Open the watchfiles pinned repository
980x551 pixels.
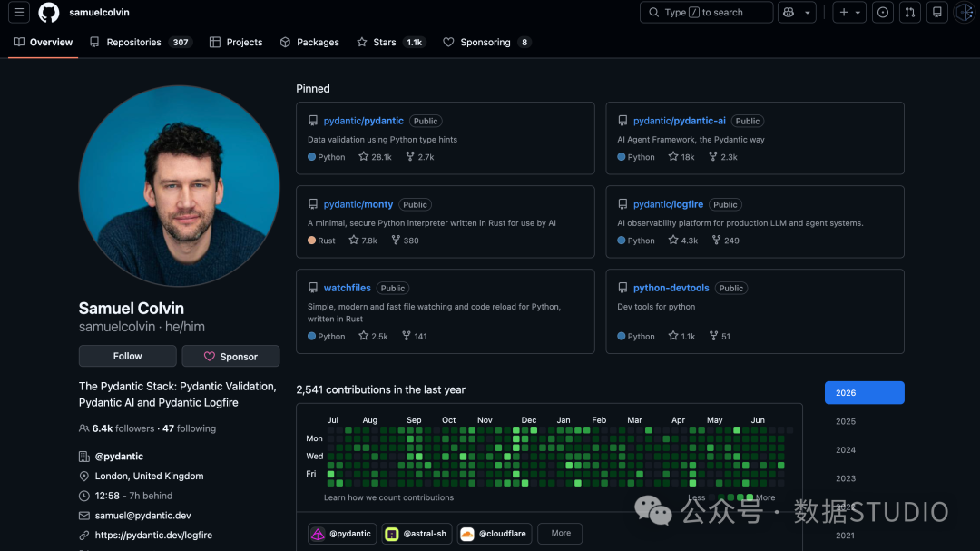[x=347, y=288]
